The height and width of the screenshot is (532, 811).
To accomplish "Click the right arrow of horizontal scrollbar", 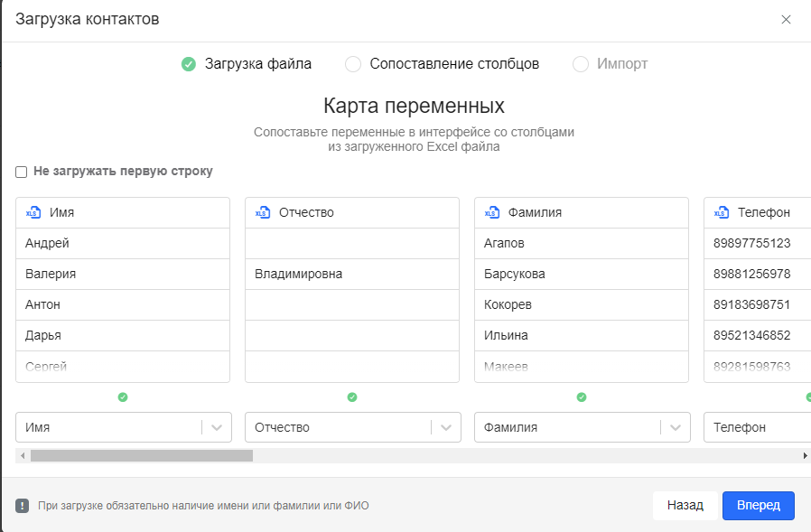I will tap(805, 456).
